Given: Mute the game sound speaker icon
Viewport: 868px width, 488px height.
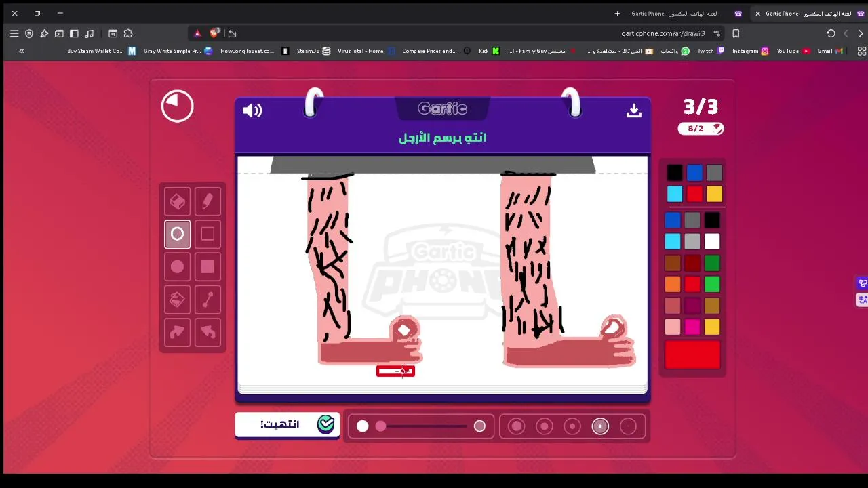Looking at the screenshot, I should tap(252, 110).
